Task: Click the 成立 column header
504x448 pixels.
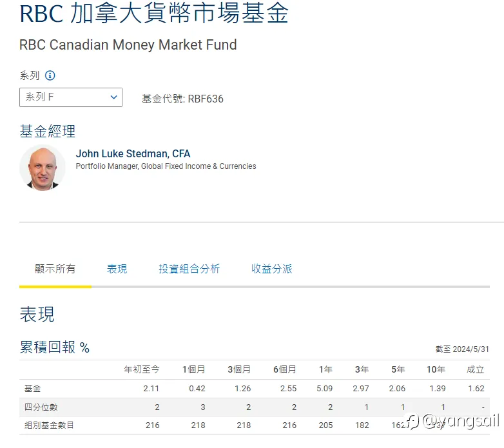Action: click(x=476, y=369)
